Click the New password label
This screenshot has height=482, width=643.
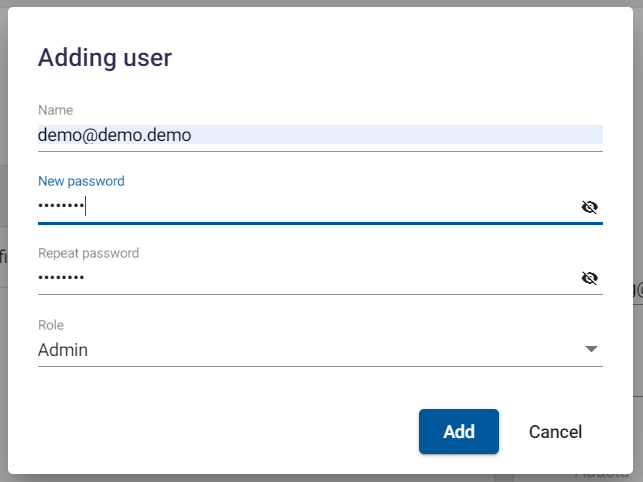81,181
